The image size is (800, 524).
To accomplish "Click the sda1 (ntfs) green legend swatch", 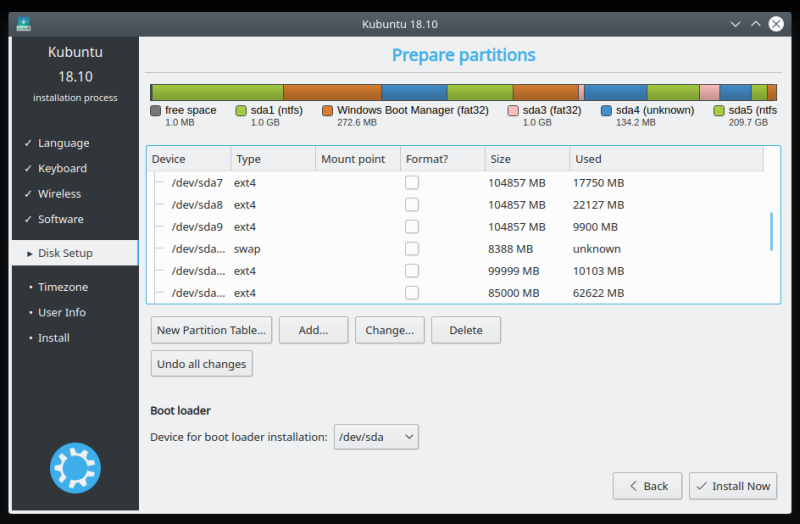I will click(x=241, y=110).
